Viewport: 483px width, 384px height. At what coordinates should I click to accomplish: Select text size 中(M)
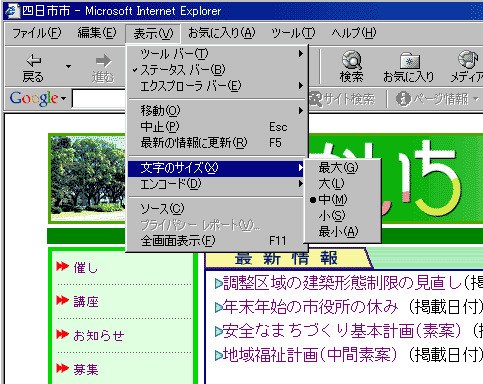pos(342,200)
